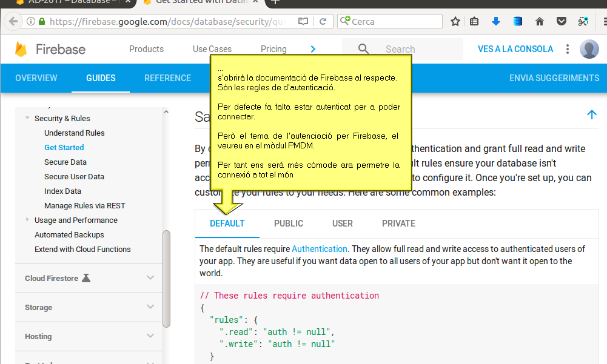The image size is (607, 364).
Task: Close the Get Started with Database tab
Action: point(255,2)
